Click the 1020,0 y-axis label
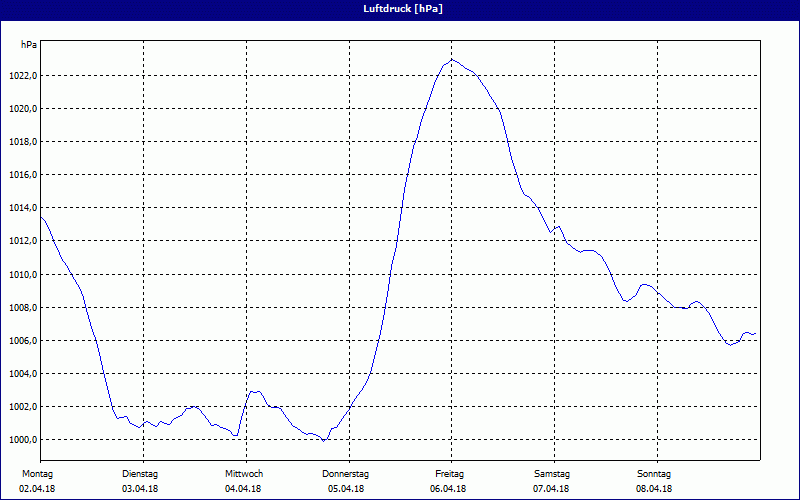Image resolution: width=800 pixels, height=500 pixels. 22,109
